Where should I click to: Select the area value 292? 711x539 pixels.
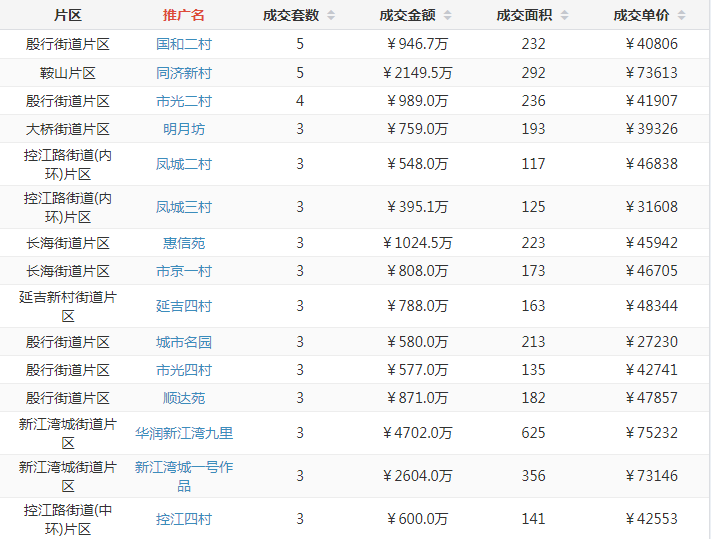[x=533, y=73]
